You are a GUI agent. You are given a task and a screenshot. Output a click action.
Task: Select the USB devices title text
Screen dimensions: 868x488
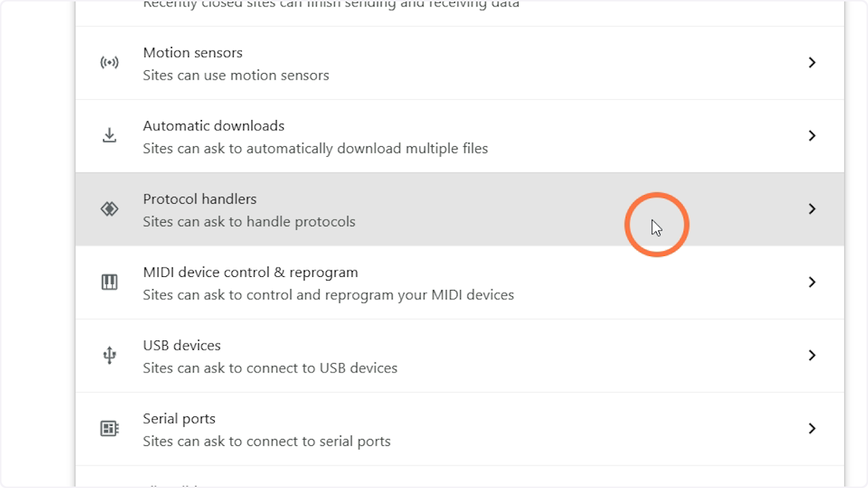tap(182, 346)
